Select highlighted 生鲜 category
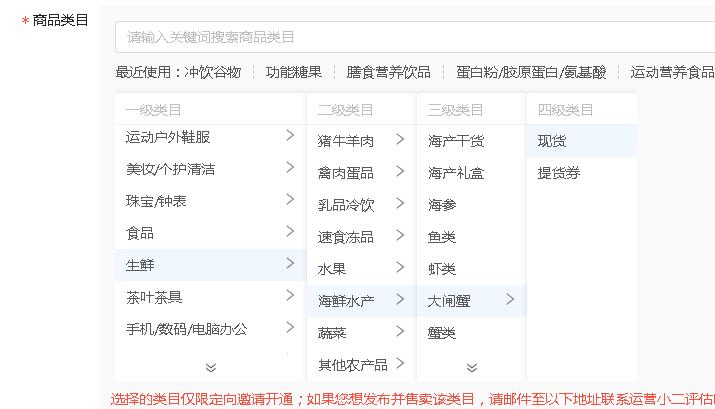 pyautogui.click(x=210, y=265)
